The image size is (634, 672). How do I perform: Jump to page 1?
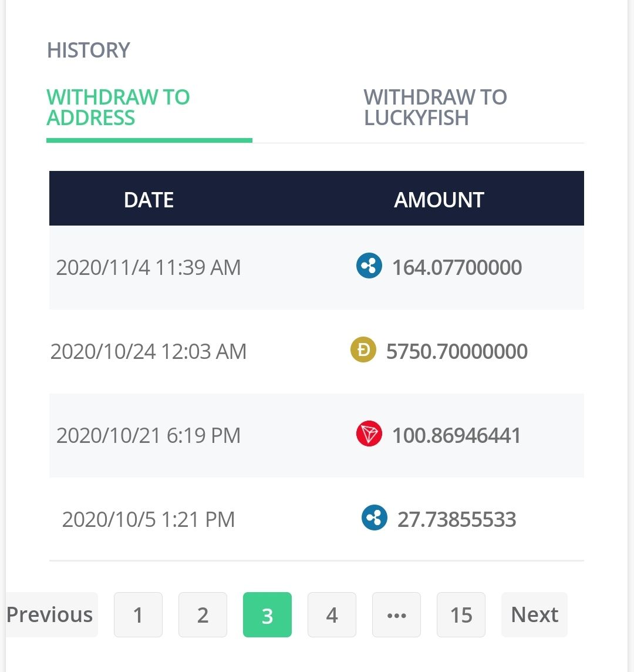click(x=138, y=614)
